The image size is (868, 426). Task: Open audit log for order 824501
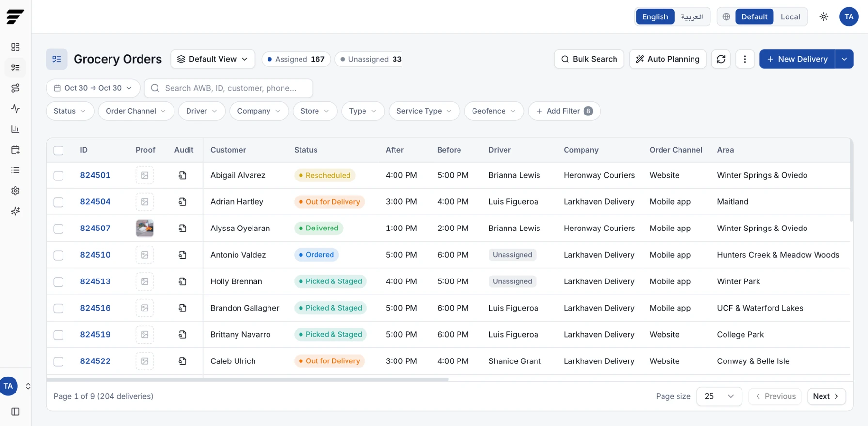(x=182, y=175)
